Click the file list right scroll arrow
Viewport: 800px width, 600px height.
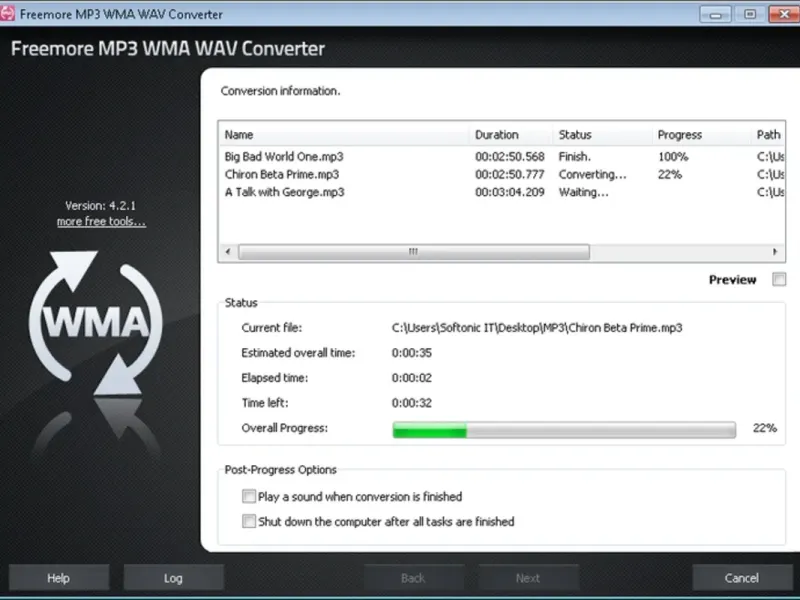775,252
